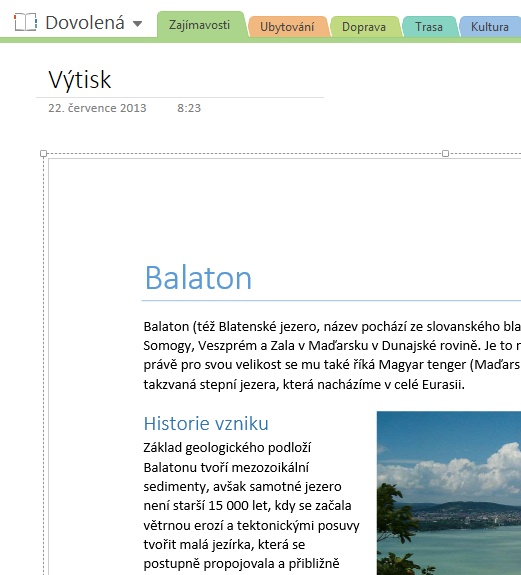521x575 pixels.
Task: Open the Doprava section tab
Action: 364,27
